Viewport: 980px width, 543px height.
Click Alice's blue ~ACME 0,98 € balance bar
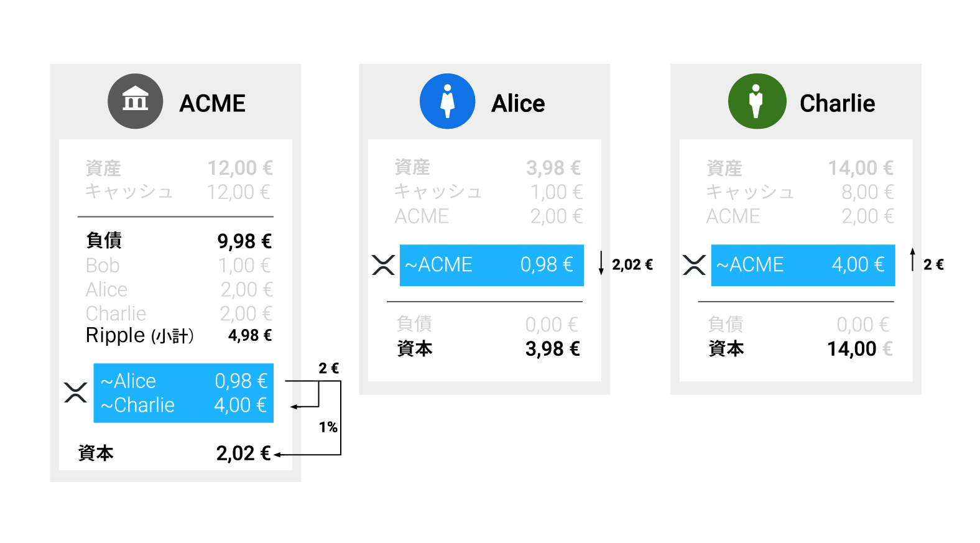[x=491, y=265]
